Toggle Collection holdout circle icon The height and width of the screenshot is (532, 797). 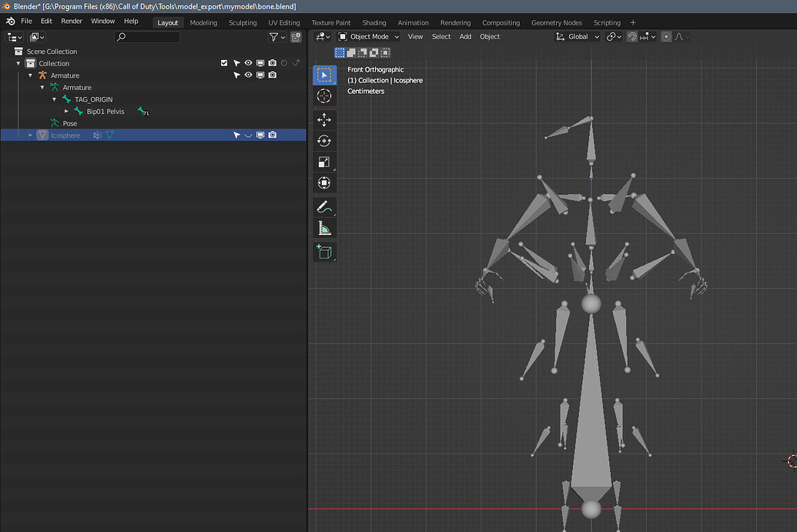pos(284,63)
